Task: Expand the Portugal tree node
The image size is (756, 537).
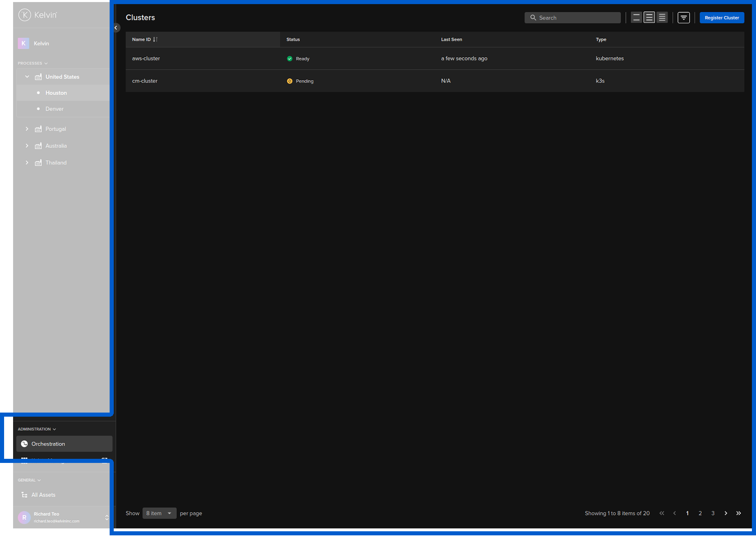Action: [27, 129]
